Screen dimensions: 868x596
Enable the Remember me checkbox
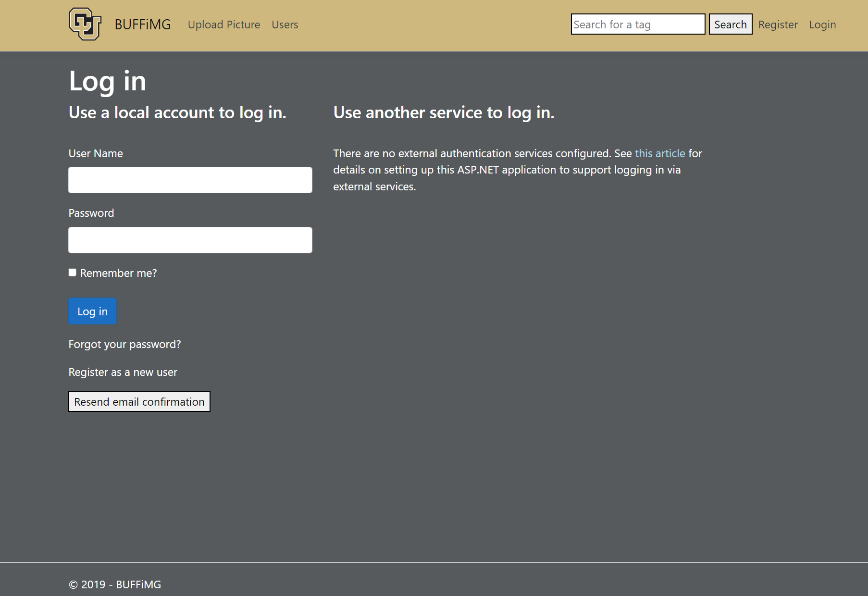pos(73,273)
